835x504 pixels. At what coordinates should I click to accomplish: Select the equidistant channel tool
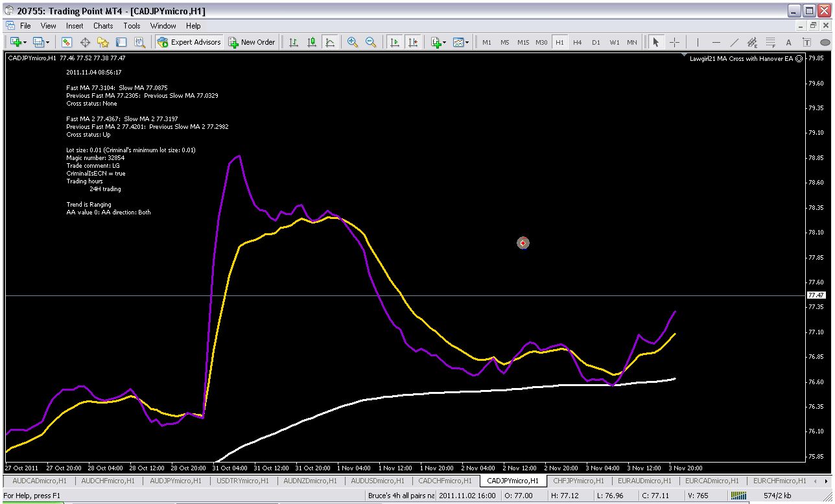[752, 42]
